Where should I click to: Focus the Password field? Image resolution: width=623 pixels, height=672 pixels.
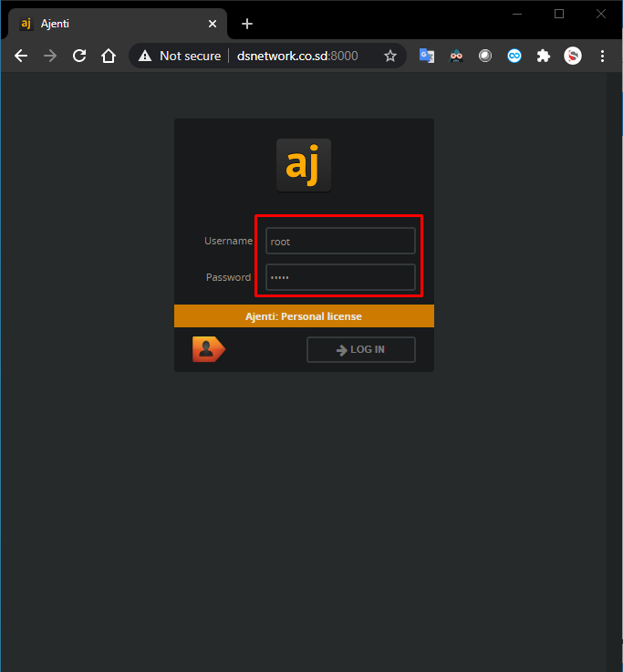(340, 277)
